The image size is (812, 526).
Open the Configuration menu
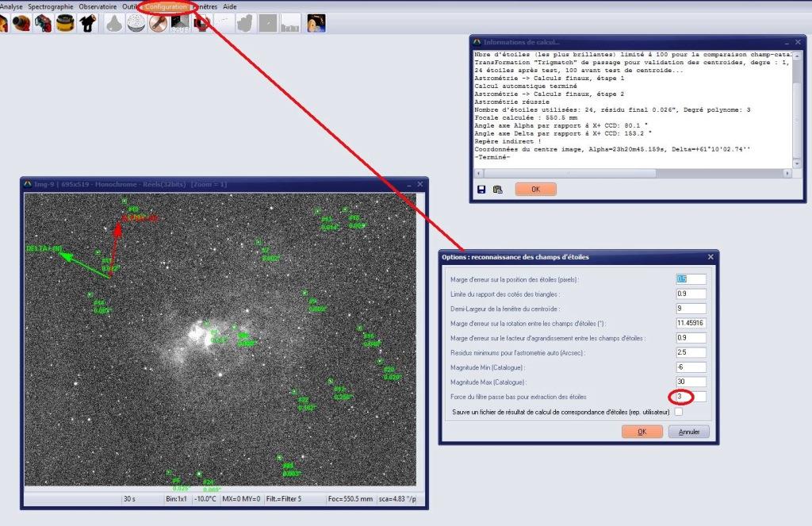(x=167, y=6)
